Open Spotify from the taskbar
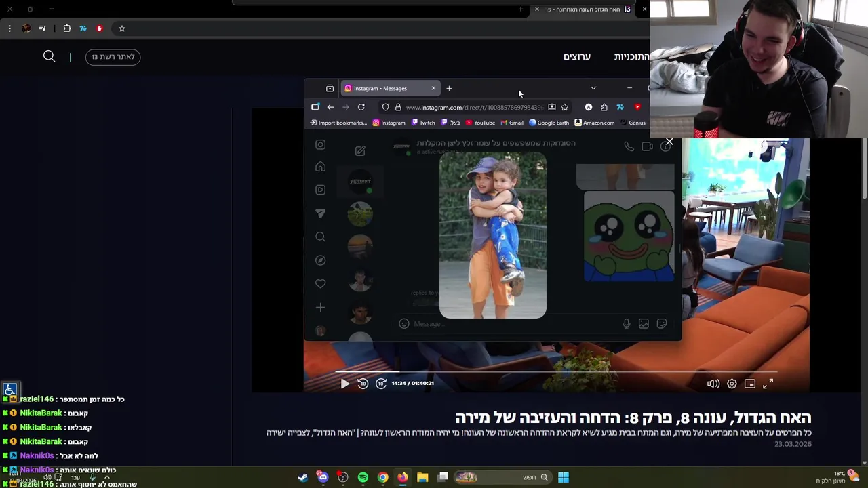The width and height of the screenshot is (868, 488). pos(363,477)
